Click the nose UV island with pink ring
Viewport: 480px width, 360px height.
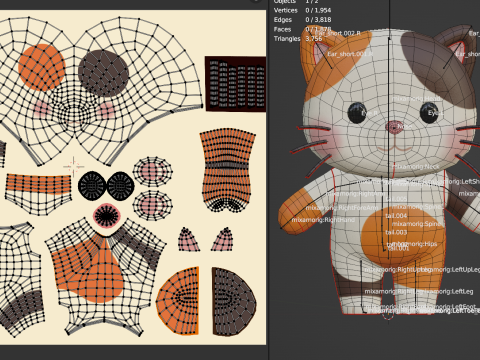[106, 215]
